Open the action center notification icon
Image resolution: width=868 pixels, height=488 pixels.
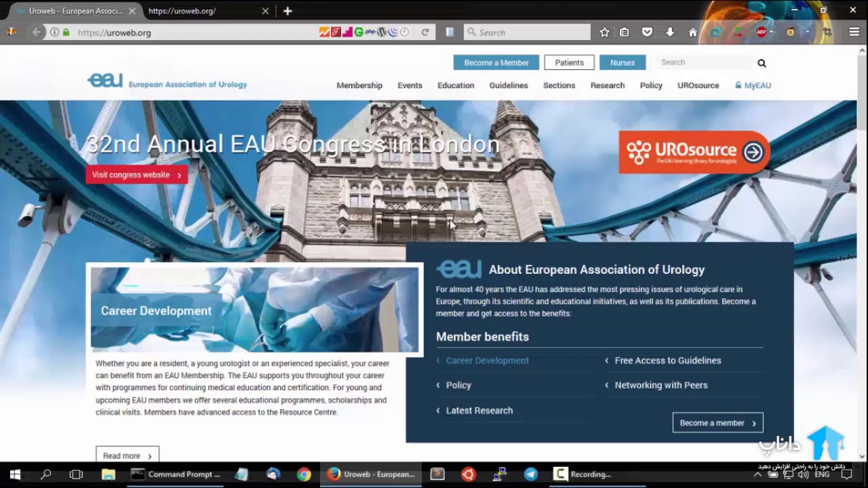tap(846, 474)
